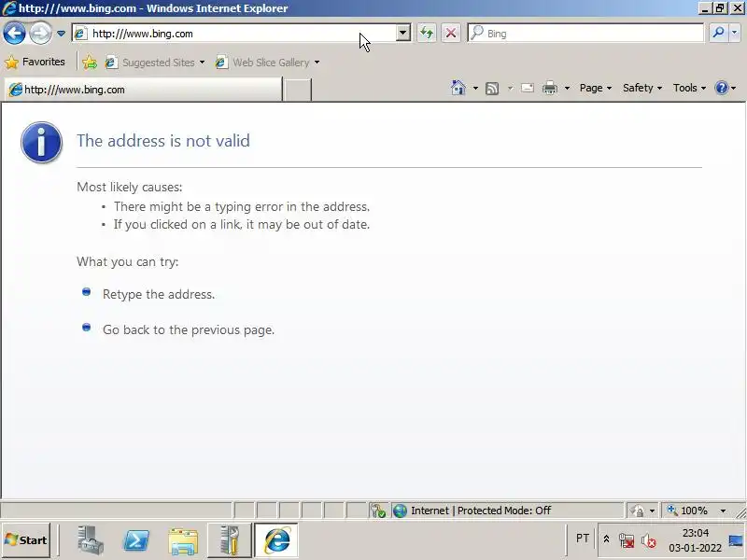747x560 pixels.
Task: Click the PT language indicator
Action: pyautogui.click(x=582, y=539)
